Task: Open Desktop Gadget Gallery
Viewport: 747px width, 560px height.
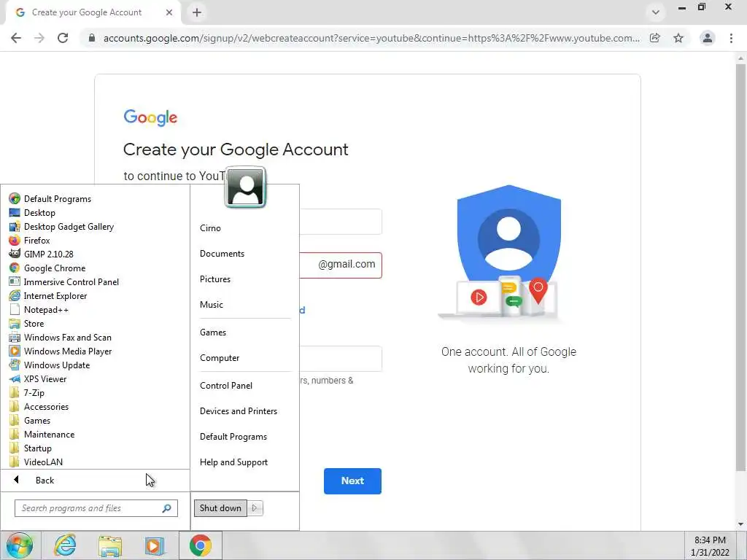Action: click(61, 226)
